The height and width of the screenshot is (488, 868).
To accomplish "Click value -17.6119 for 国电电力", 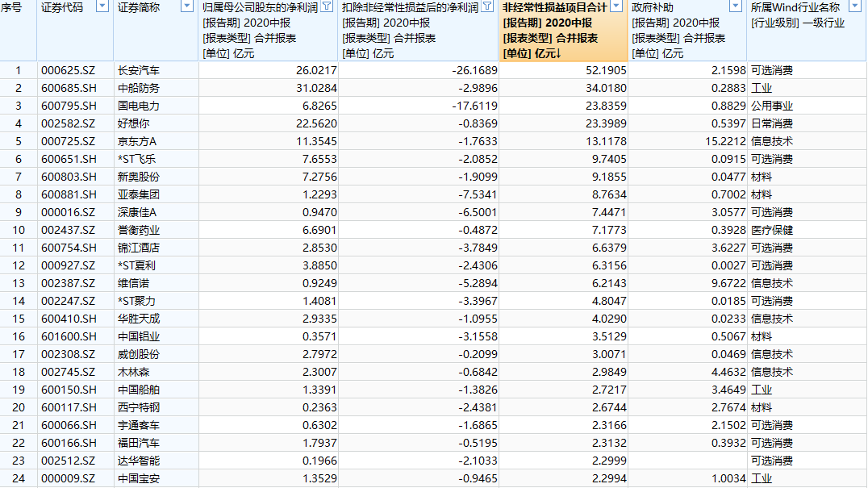I will [474, 106].
